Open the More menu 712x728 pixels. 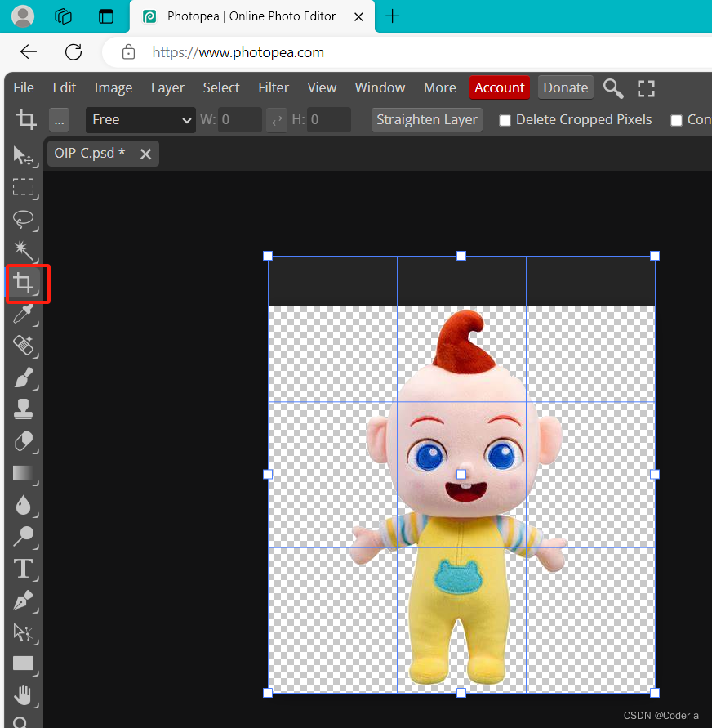click(439, 87)
